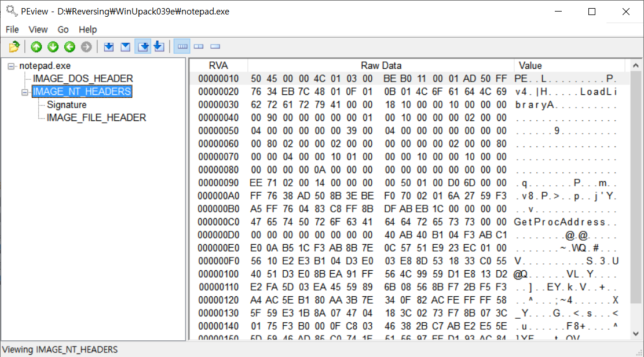This screenshot has height=357, width=644.
Task: Open the File menu
Action: [12, 30]
